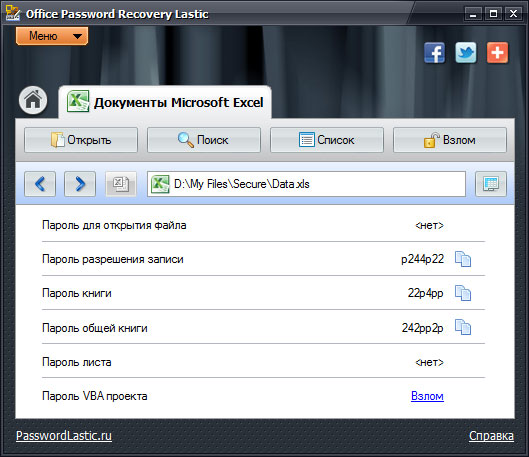Open the PasswordLastic.ru link

64,435
